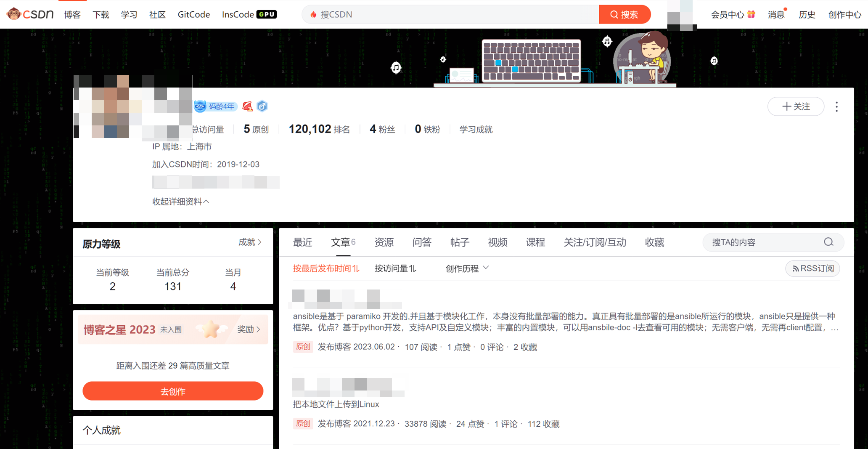The height and width of the screenshot is (449, 868).
Task: Open 历史 link in header
Action: click(807, 15)
